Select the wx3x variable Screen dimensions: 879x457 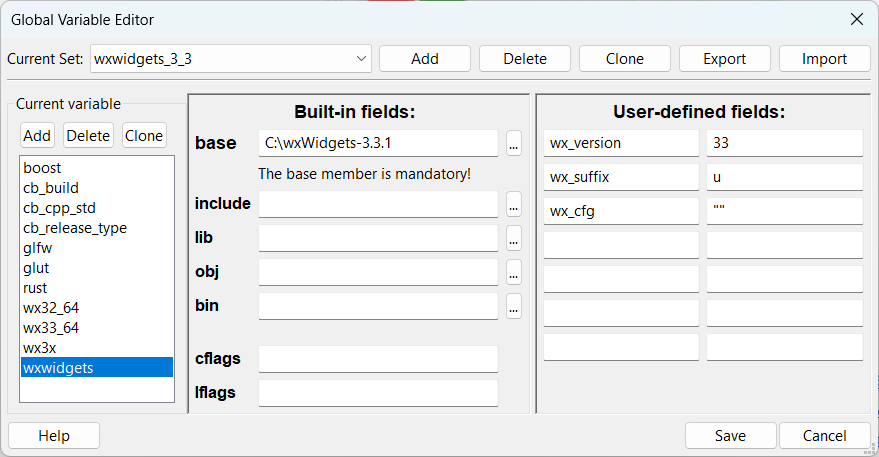tap(97, 348)
